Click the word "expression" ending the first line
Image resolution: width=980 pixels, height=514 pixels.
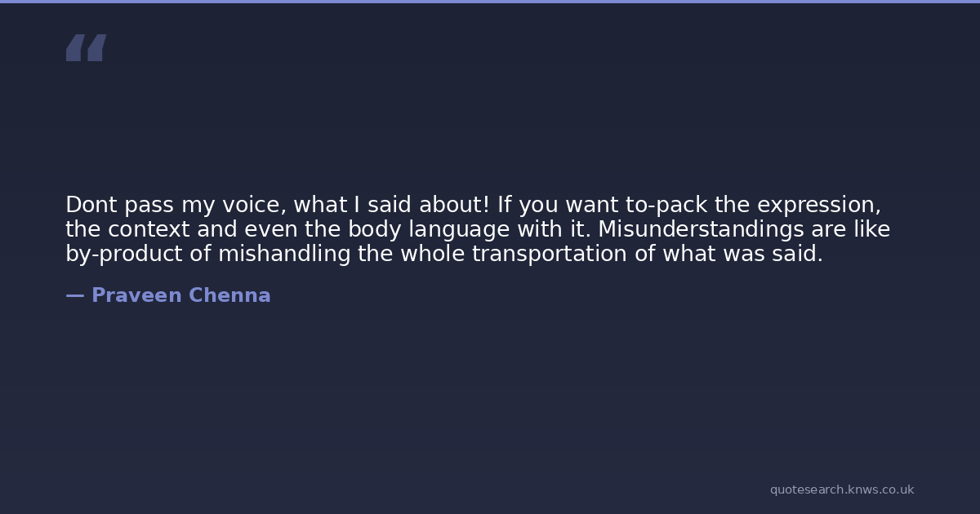click(x=820, y=205)
